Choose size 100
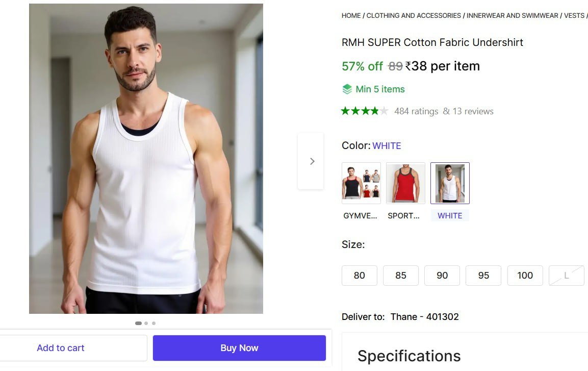588x371 pixels. 525,276
